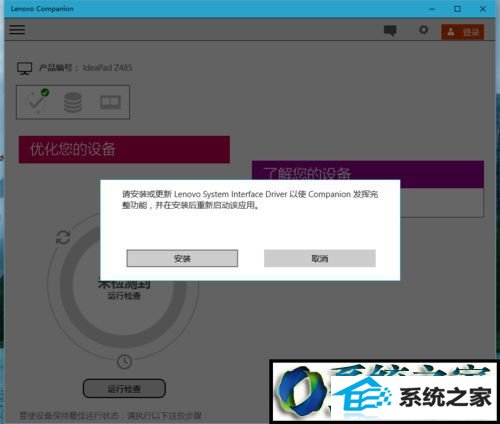Click the 安装 install button in dialog
This screenshot has height=424, width=500.
point(182,258)
